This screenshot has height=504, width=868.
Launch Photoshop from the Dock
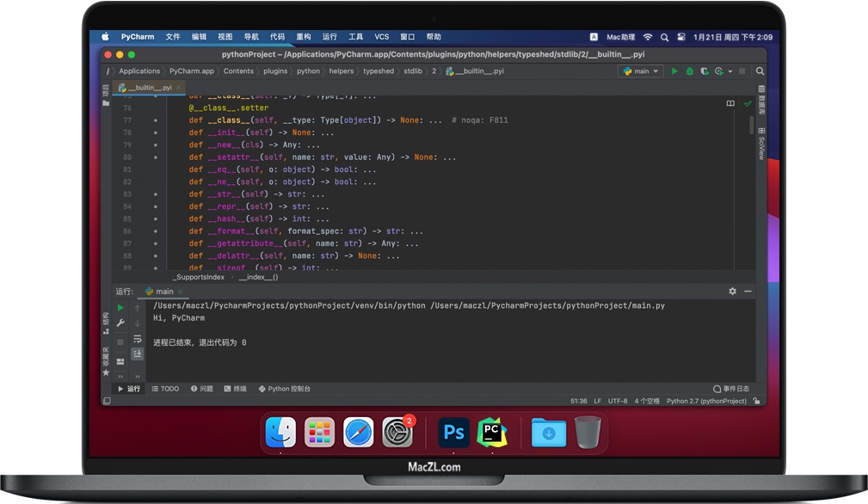click(x=453, y=433)
